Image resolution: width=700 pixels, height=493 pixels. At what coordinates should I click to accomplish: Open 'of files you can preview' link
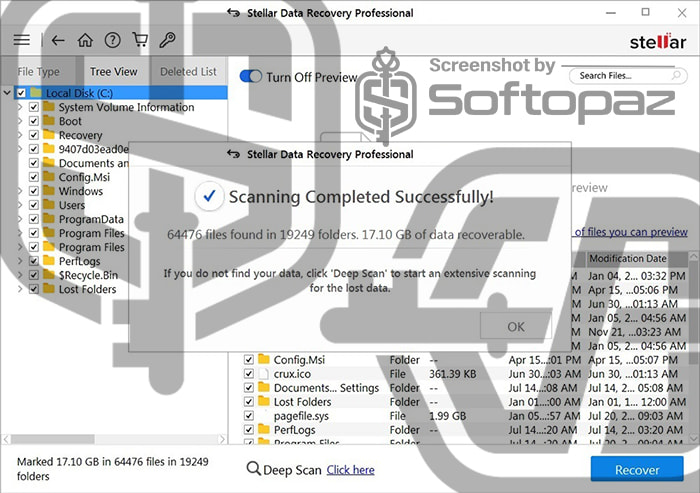pos(631,232)
